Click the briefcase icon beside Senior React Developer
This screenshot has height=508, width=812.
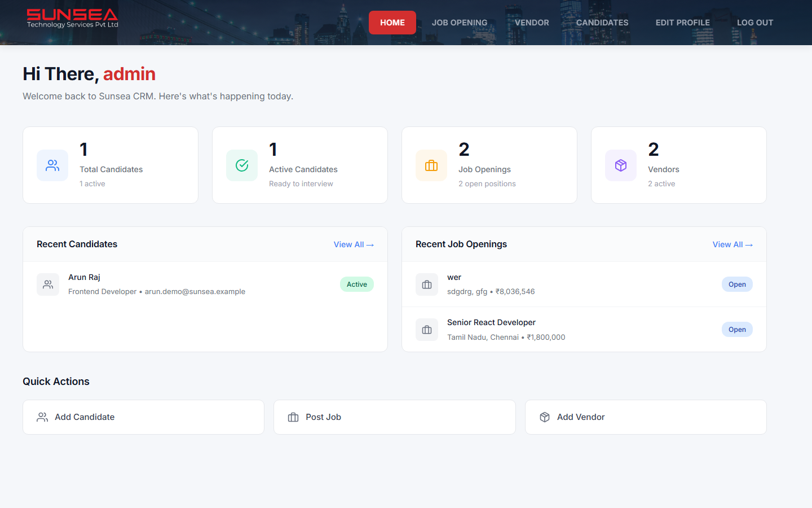click(427, 330)
